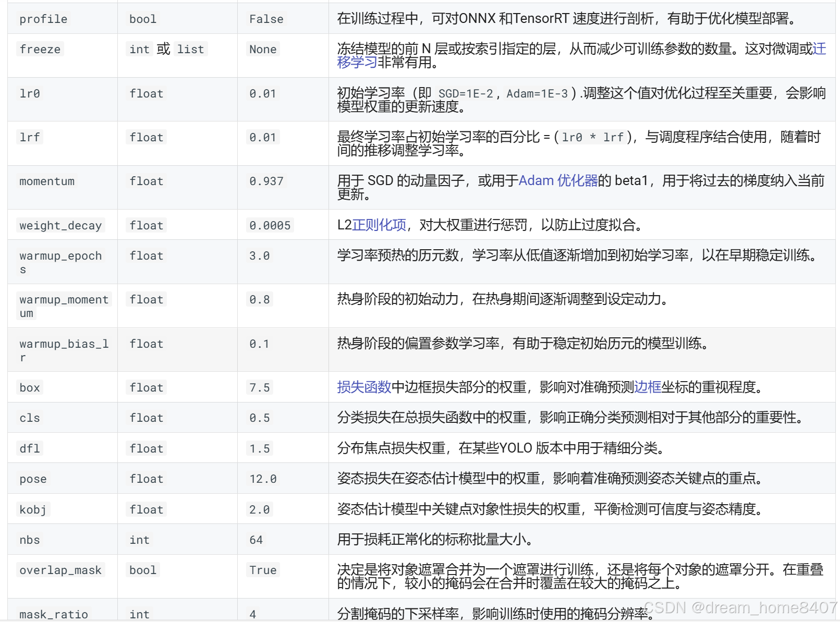This screenshot has width=840, height=622.
Task: Click the 0.0005 default value of weight_decay
Action: pyautogui.click(x=270, y=226)
